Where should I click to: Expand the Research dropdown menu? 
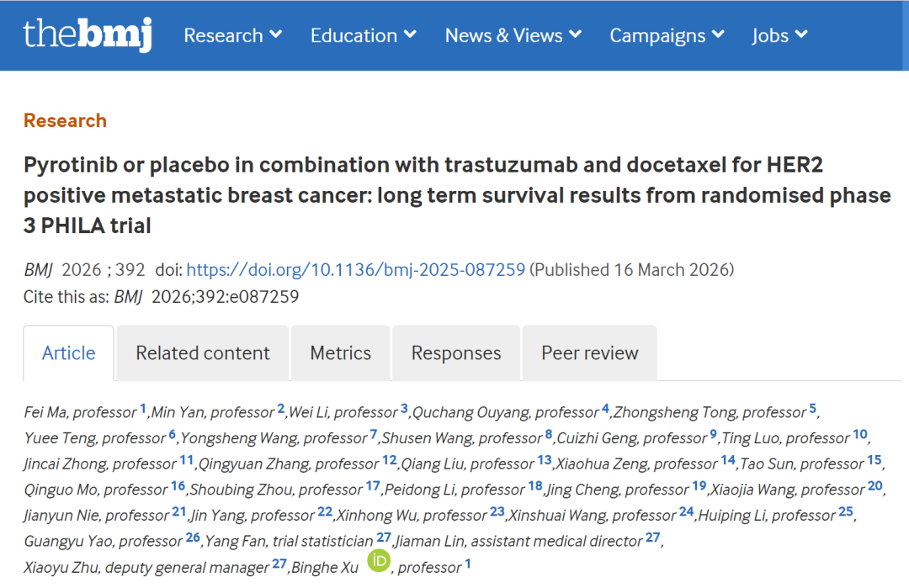232,35
